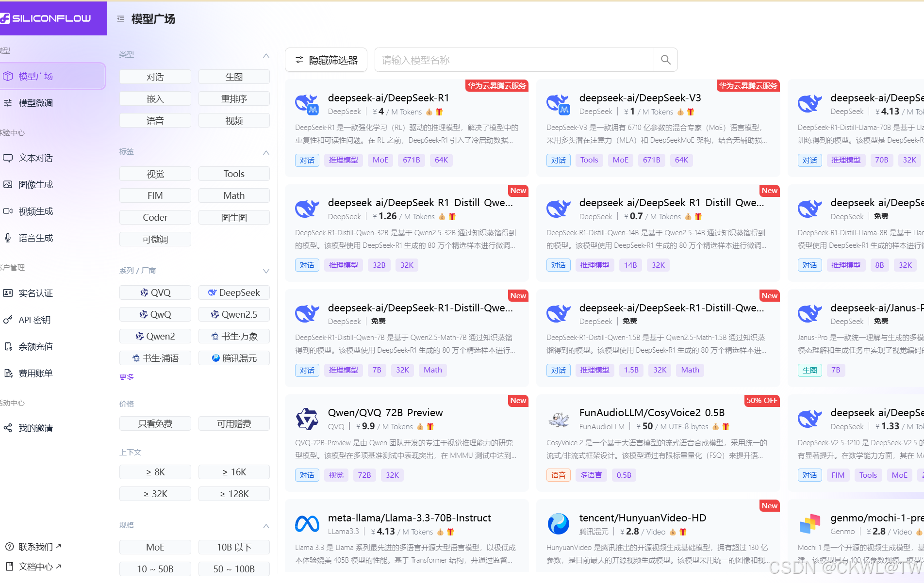
Task: Click the 视频生成 camera icon
Action: pos(8,211)
